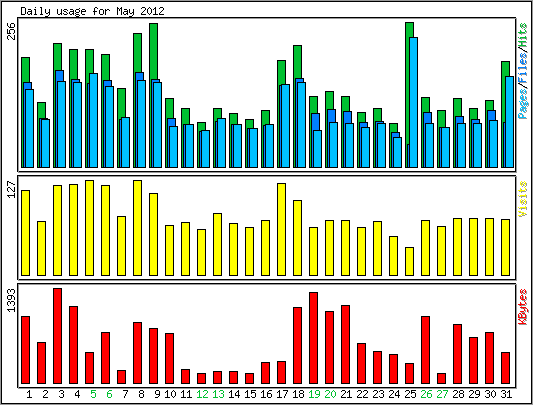Click the red KBytes bar for day 12
Viewport: 533px width, 405px height.
202,378
